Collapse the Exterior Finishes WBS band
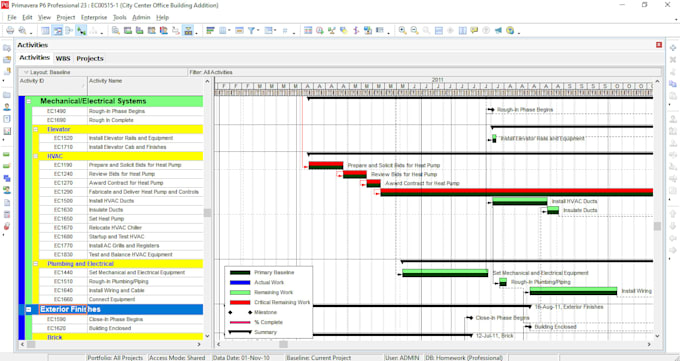The width and height of the screenshot is (680, 361). click(x=29, y=309)
